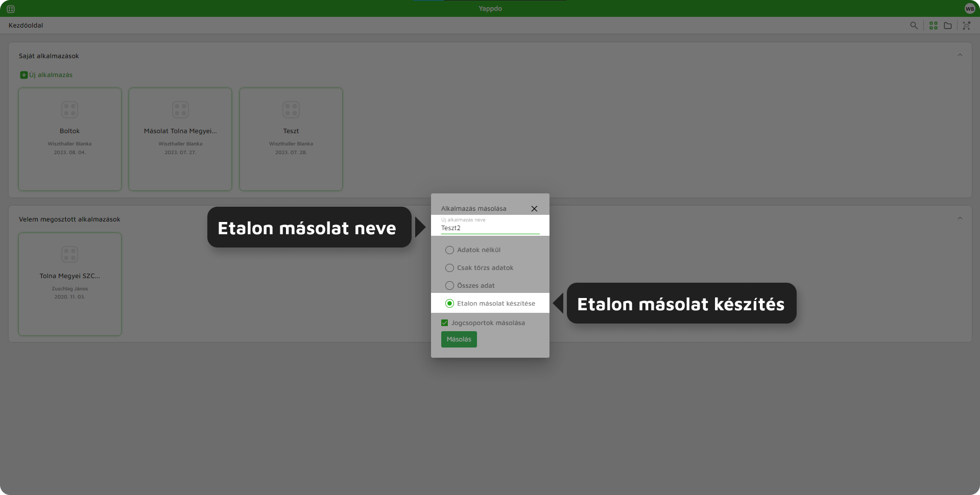The height and width of the screenshot is (495, 980).
Task: Click the green plus icon for a new app
Action: coord(23,75)
